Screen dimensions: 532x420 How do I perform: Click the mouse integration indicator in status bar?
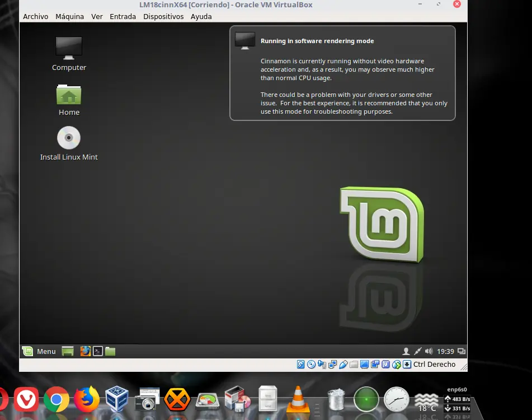click(x=396, y=365)
